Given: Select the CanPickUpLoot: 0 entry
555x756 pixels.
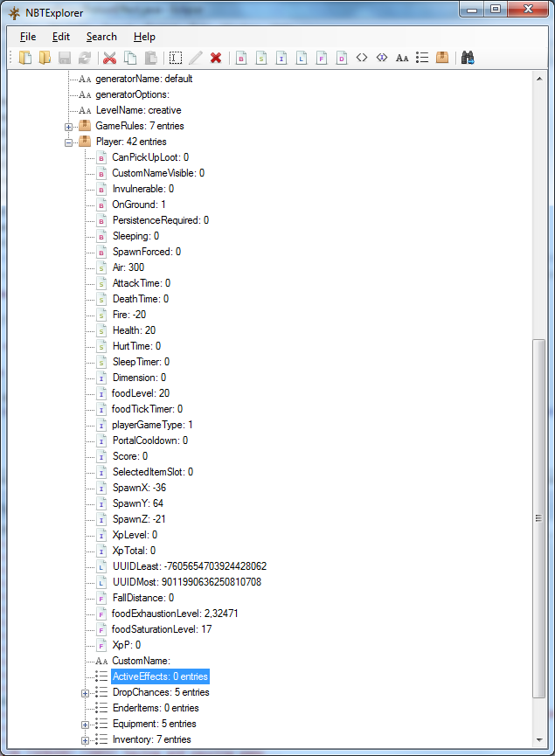Looking at the screenshot, I should (x=150, y=157).
